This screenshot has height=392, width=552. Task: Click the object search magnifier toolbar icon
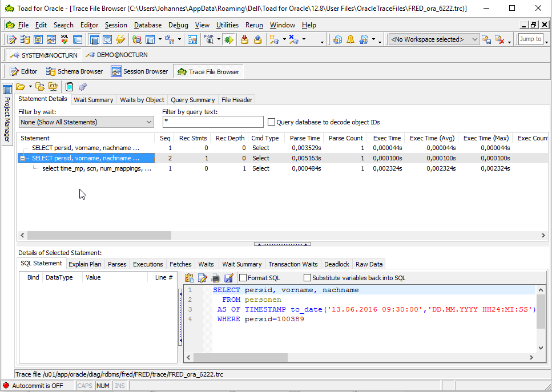tap(136, 39)
